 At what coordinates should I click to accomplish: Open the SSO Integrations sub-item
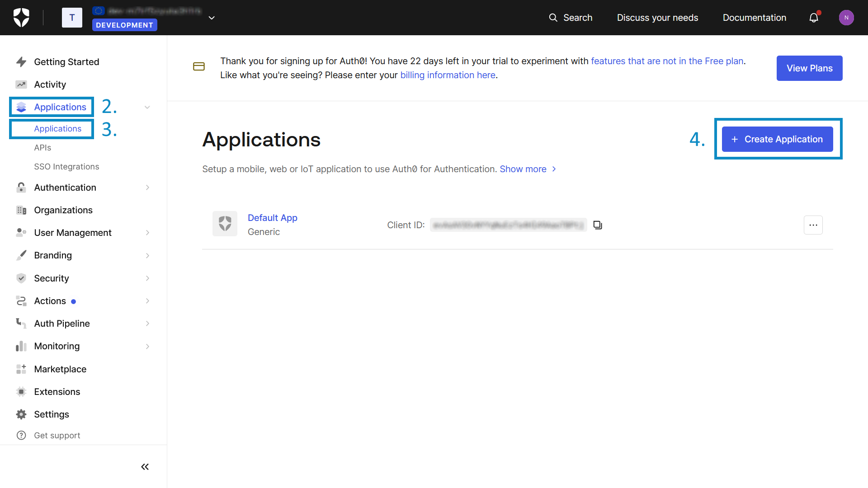click(x=66, y=167)
